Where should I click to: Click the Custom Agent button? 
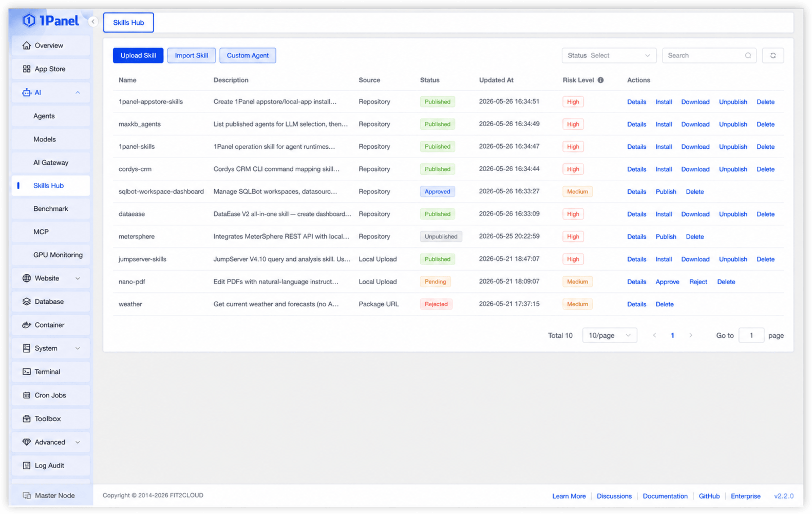coord(248,55)
